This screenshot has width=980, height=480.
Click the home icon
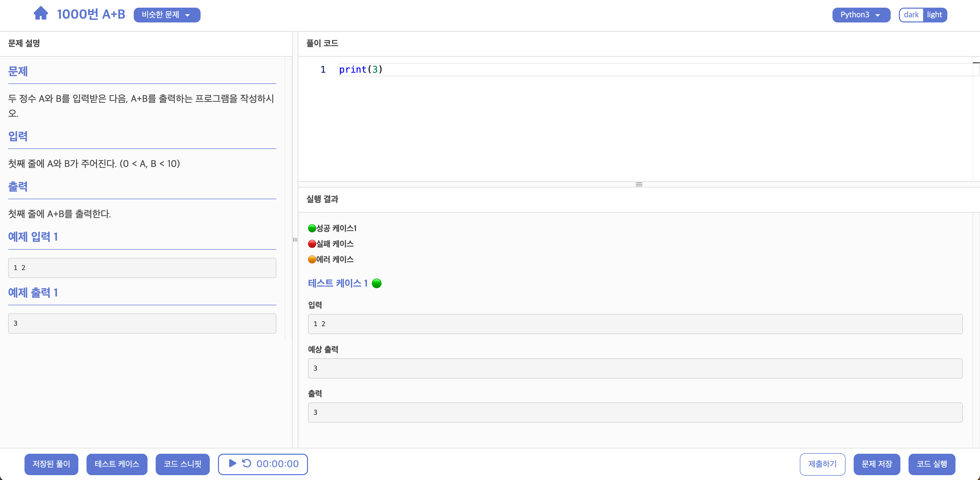41,14
